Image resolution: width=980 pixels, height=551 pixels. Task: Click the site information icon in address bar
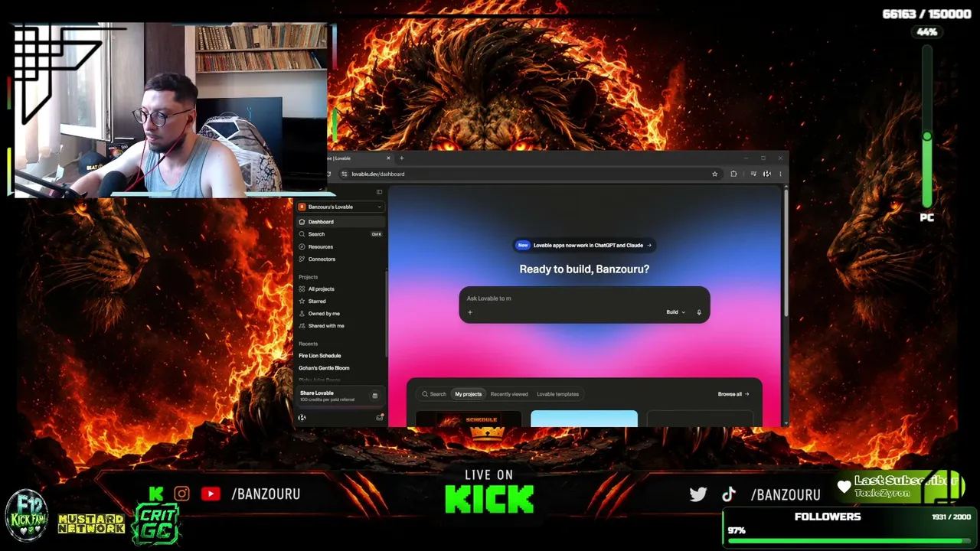pyautogui.click(x=345, y=174)
